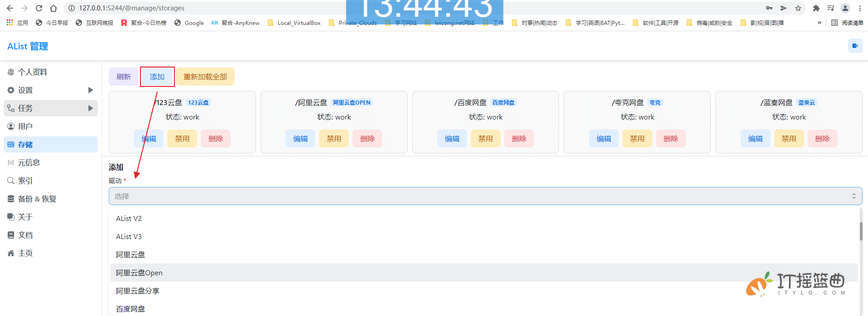Open the browser profile avatar
Image resolution: width=868 pixels, height=316 pixels.
click(845, 8)
